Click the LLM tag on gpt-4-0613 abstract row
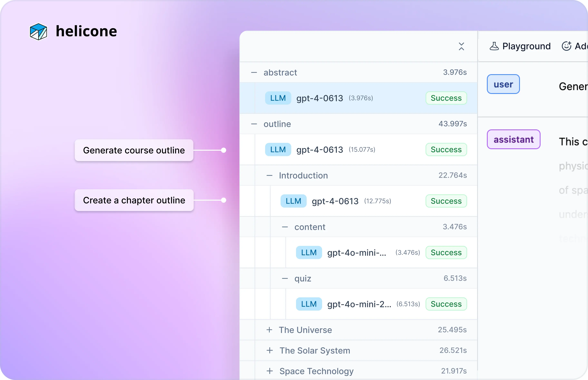Viewport: 588px width, 380px height. click(278, 98)
